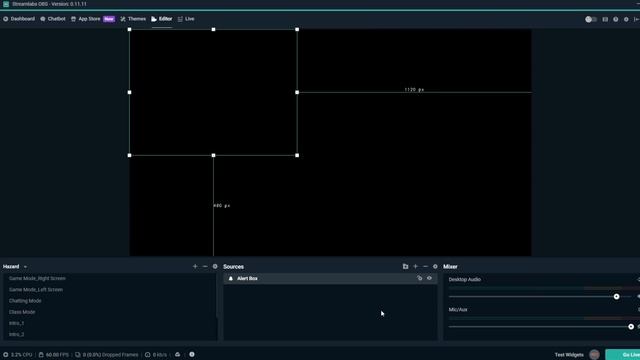Open the Live tab

pos(186,19)
